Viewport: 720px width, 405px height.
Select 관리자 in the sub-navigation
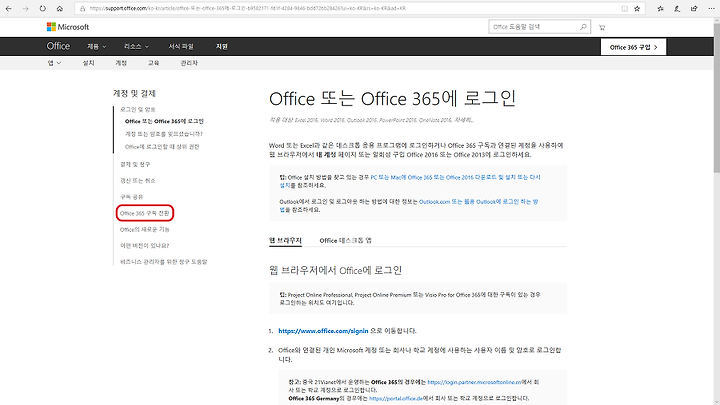pyautogui.click(x=189, y=63)
